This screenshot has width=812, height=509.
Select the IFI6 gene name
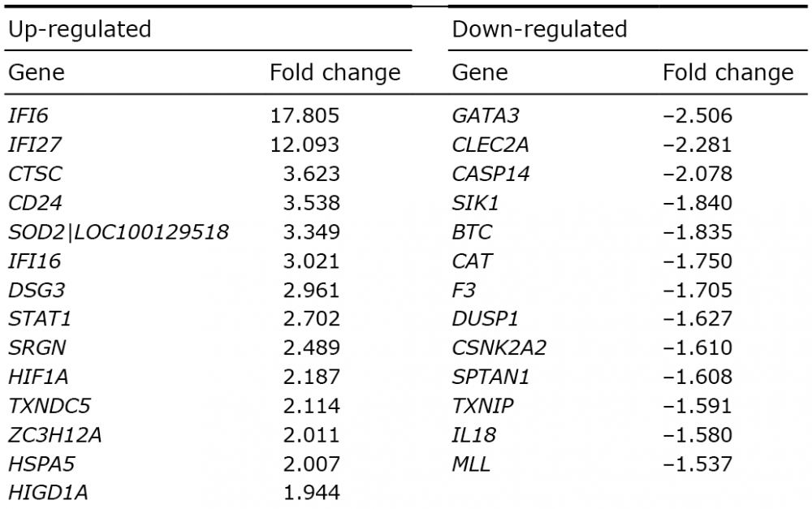[x=28, y=115]
